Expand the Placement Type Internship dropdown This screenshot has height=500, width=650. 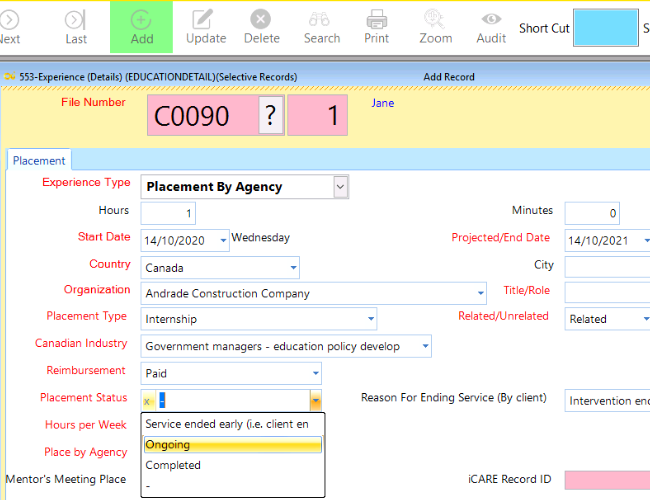(370, 320)
